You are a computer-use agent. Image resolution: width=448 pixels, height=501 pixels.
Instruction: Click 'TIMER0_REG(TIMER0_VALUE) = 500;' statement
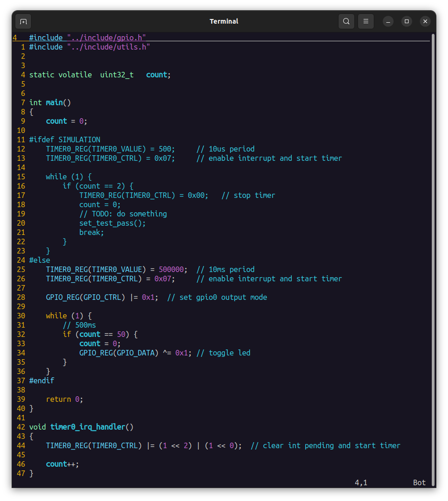click(x=110, y=149)
